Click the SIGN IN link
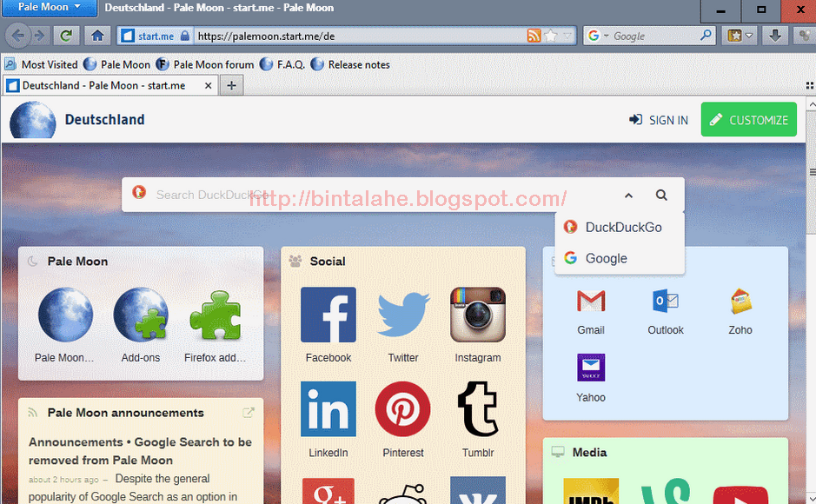The width and height of the screenshot is (816, 504). click(658, 119)
